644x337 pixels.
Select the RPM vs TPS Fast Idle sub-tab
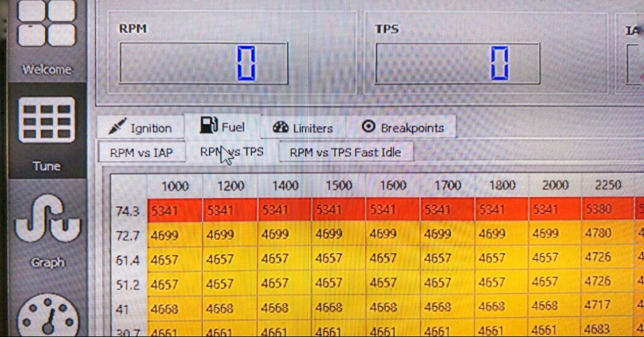point(345,152)
